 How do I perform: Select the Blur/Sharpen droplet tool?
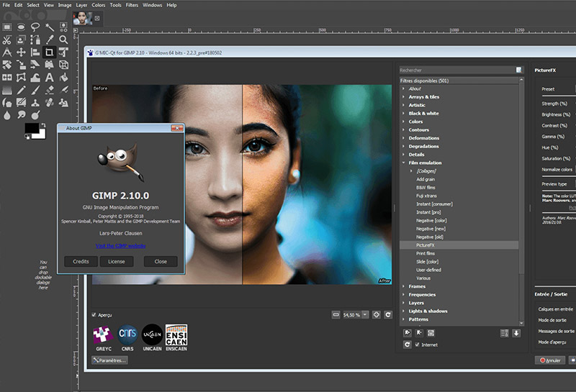click(x=7, y=115)
